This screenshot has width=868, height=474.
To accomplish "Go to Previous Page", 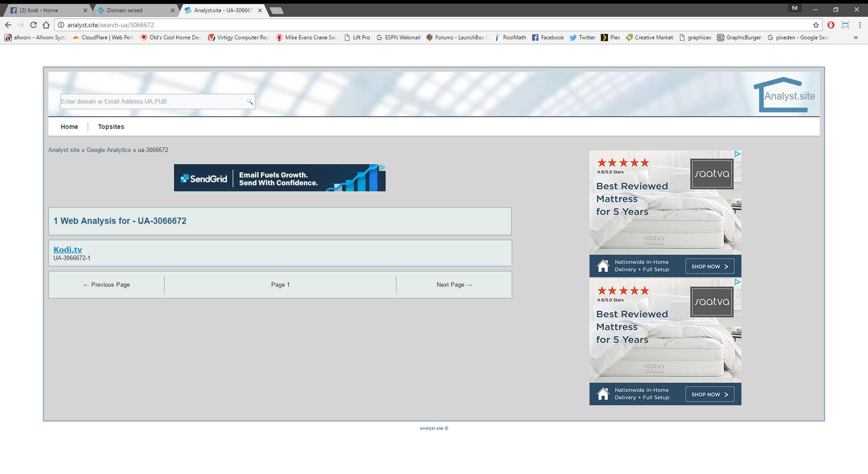I will click(x=107, y=285).
